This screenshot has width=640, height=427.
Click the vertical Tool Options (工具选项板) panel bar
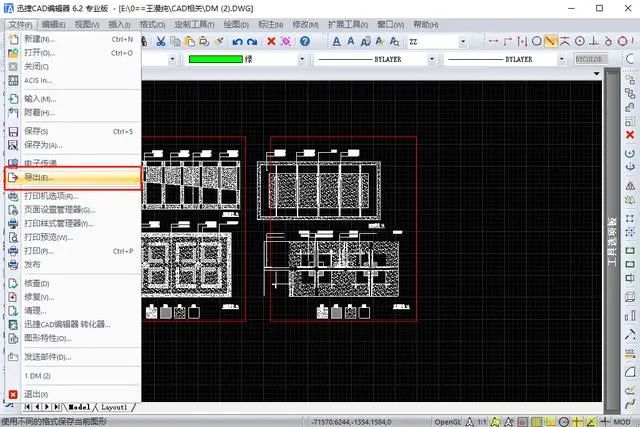point(612,241)
